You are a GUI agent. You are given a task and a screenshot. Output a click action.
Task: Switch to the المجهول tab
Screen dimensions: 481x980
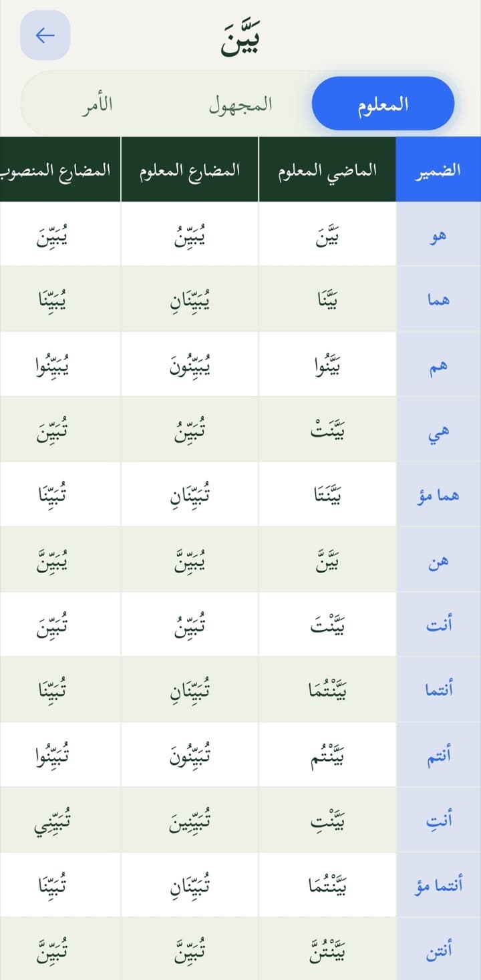tap(240, 104)
